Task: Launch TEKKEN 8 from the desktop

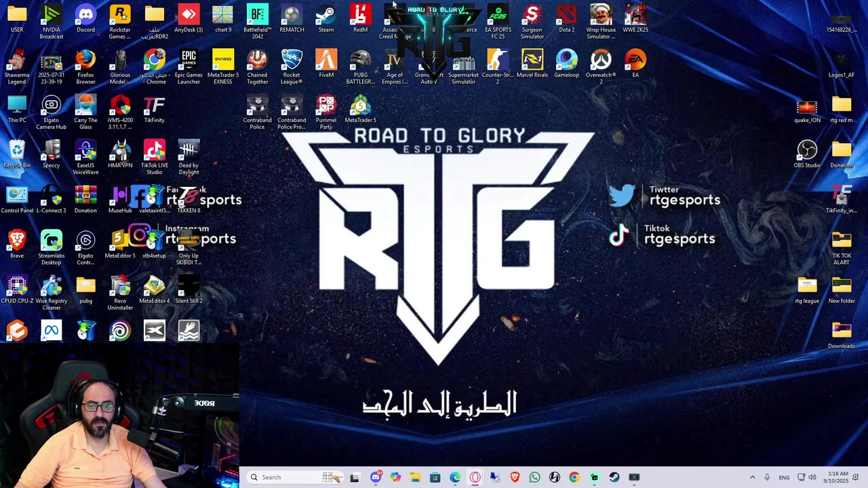Action: pyautogui.click(x=189, y=199)
